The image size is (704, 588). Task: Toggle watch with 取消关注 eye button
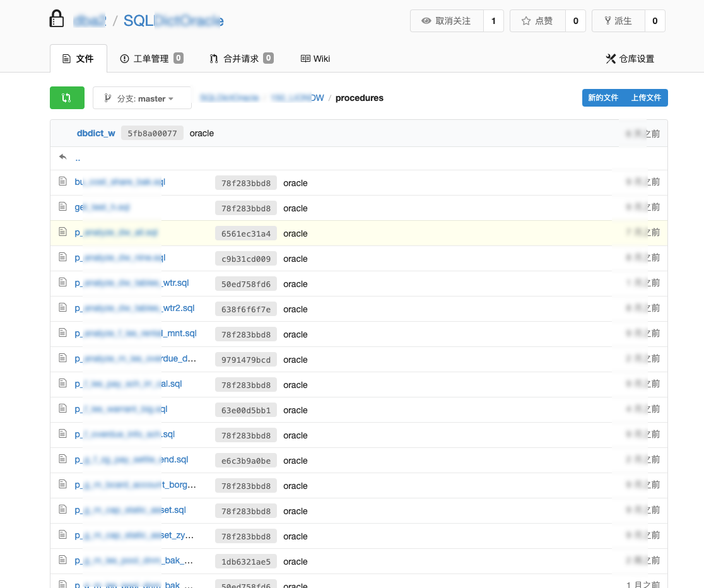point(447,21)
